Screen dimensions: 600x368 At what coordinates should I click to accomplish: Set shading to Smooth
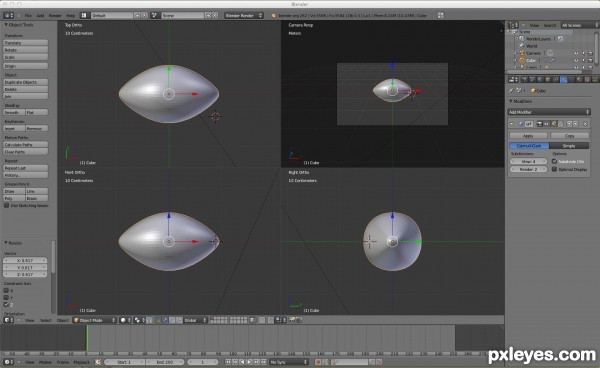(14, 112)
